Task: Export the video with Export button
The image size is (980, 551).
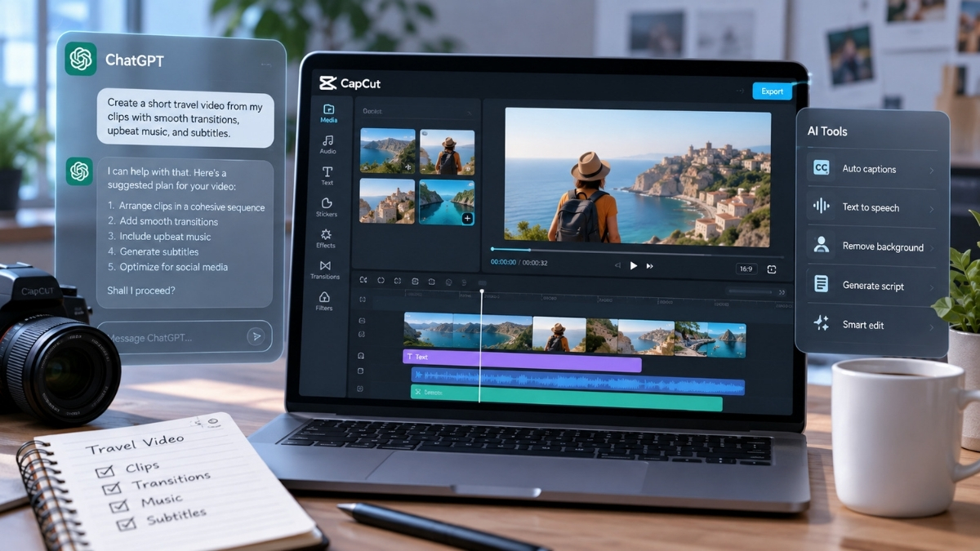Action: click(772, 91)
